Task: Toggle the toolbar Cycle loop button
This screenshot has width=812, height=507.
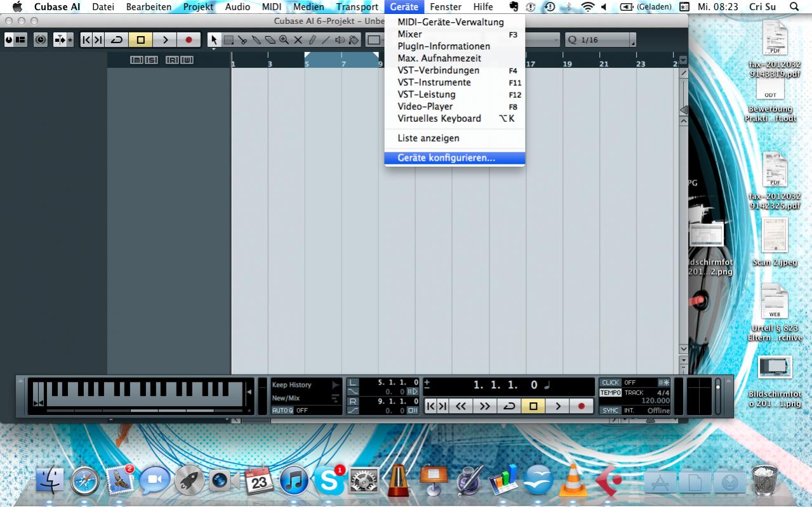Action: [x=116, y=39]
